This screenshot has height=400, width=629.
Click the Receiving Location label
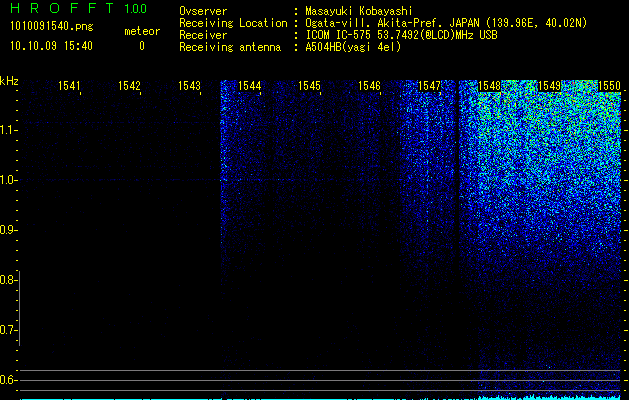pyautogui.click(x=233, y=23)
